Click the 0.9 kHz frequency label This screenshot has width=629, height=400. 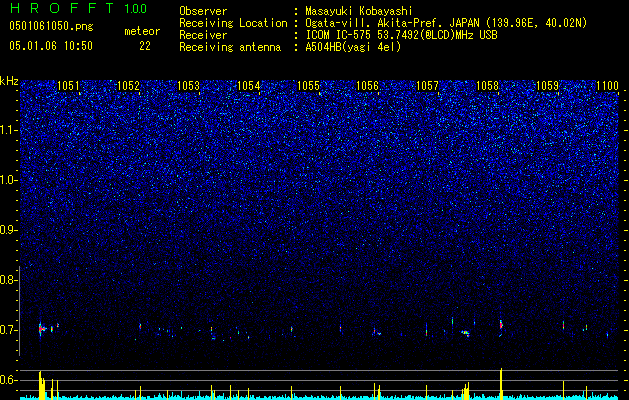9,230
